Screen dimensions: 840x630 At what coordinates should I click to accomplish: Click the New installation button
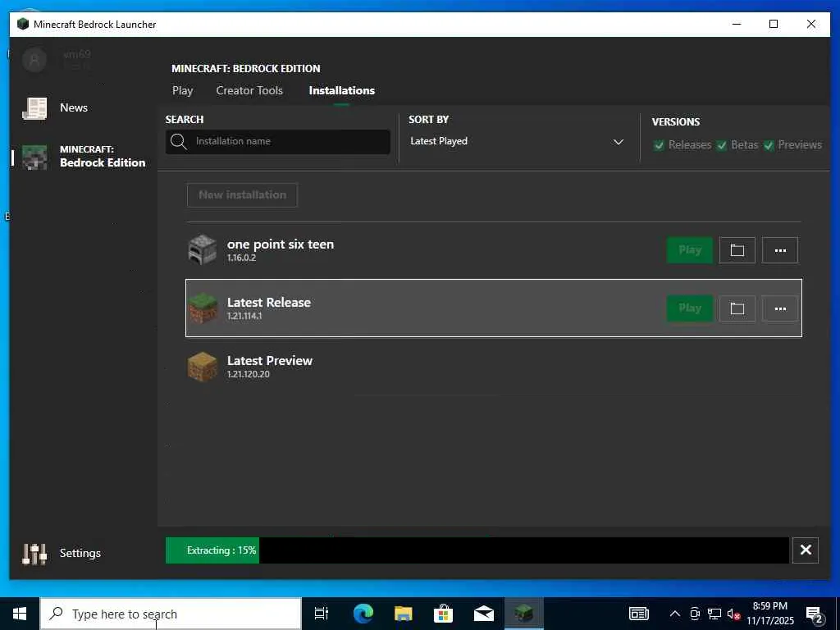point(242,195)
